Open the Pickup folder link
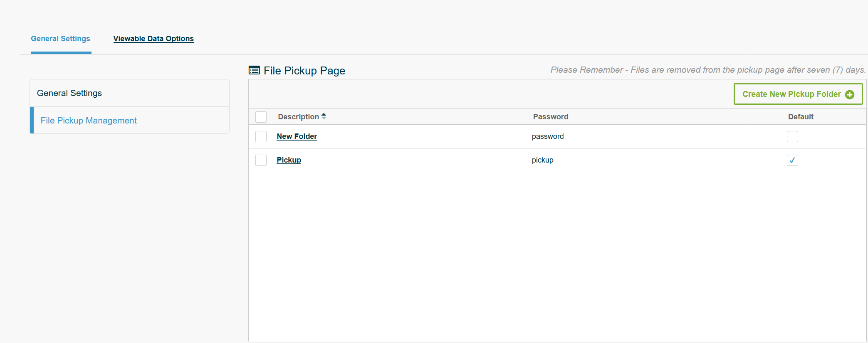Screen dimensions: 868x343 pyautogui.click(x=289, y=160)
